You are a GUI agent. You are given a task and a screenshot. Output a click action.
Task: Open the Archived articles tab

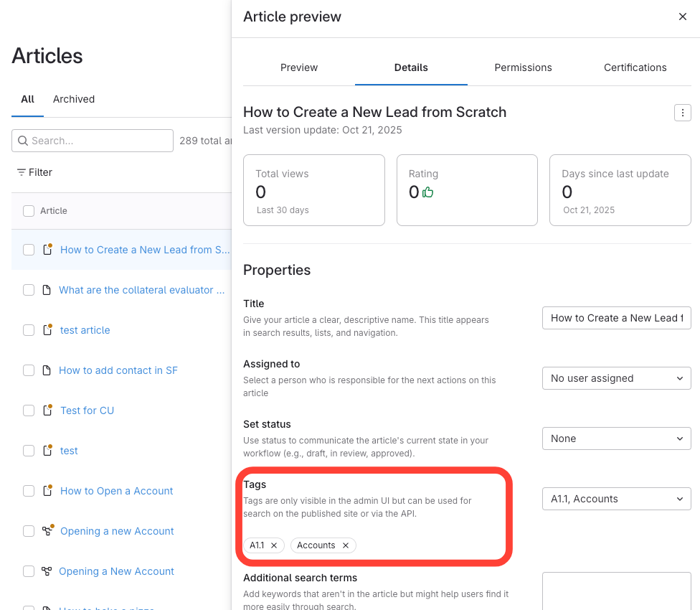74,99
